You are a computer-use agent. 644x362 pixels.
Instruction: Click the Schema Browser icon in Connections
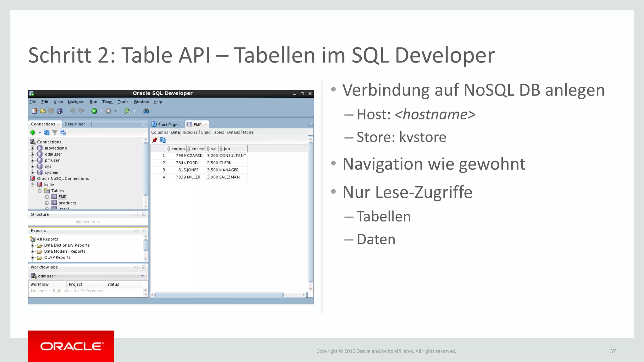pos(63,133)
